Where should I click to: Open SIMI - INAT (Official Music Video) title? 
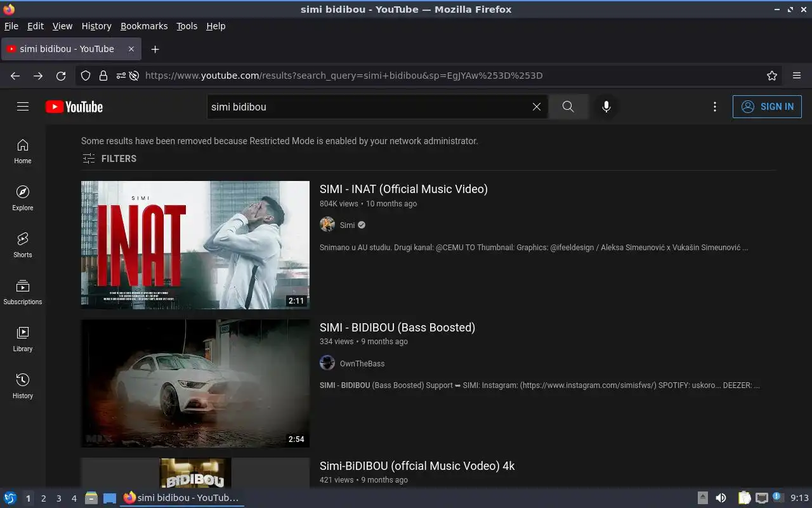coord(403,189)
